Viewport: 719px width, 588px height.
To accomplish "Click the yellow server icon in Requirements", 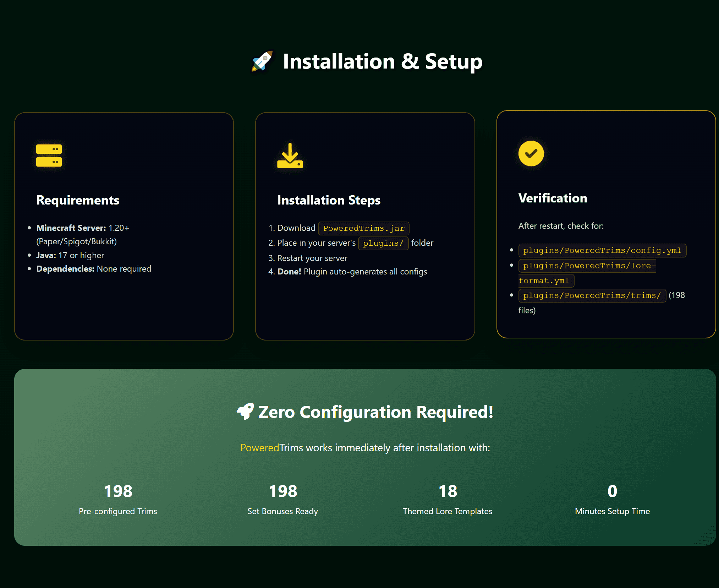I will click(x=49, y=156).
